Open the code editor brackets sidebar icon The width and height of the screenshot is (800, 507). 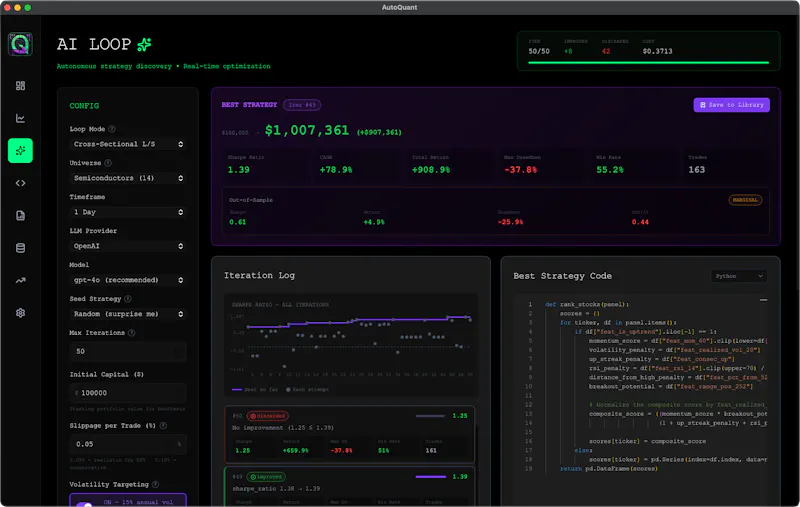pos(20,183)
